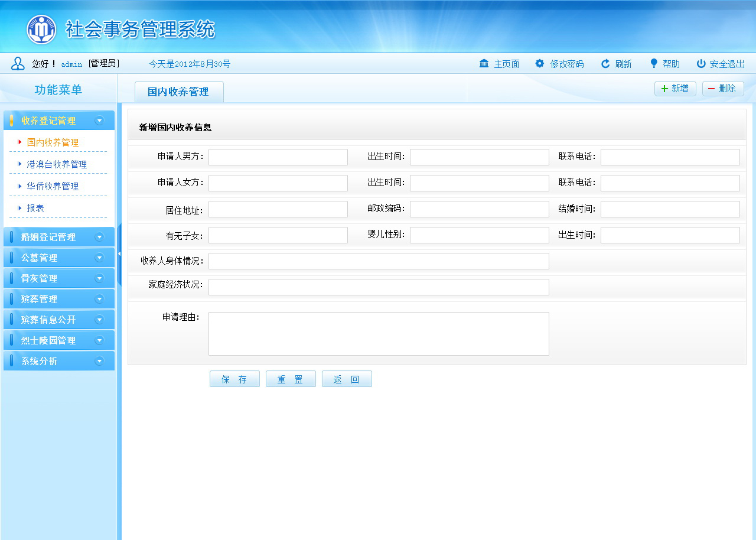Open the 骨灰管理 menu header
This screenshot has width=756, height=540.
click(x=59, y=278)
